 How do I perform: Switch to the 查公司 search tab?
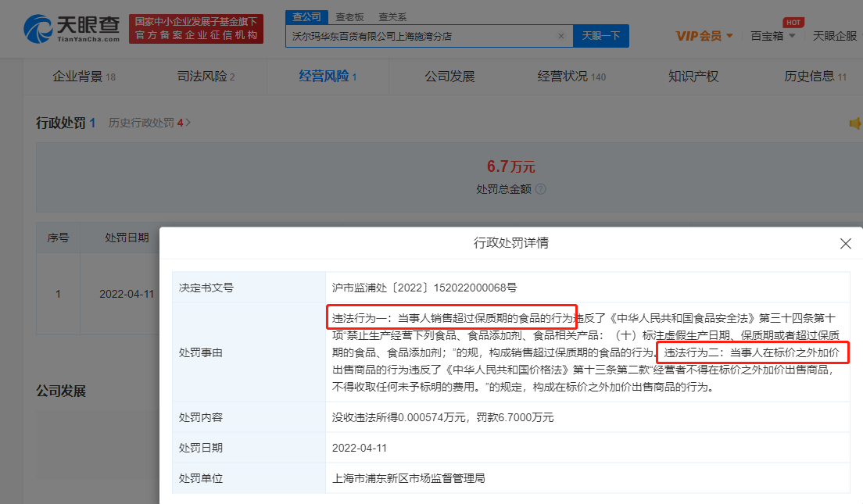pyautogui.click(x=306, y=17)
